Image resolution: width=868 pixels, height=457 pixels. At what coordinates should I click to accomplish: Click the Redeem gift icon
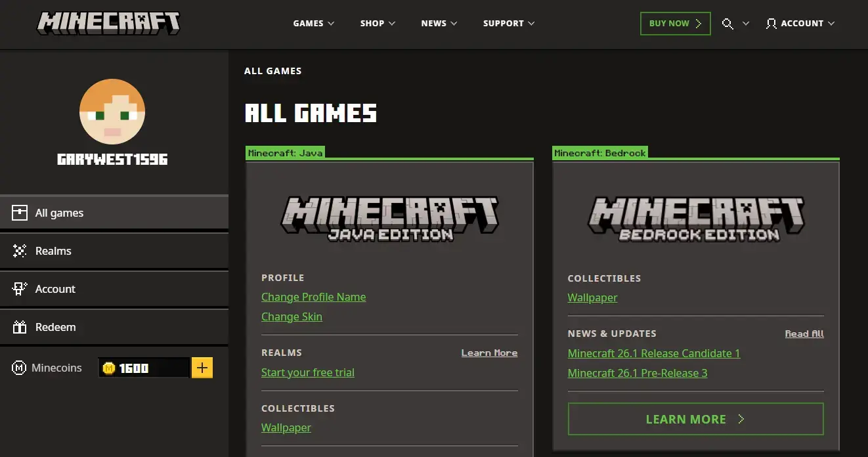click(20, 327)
